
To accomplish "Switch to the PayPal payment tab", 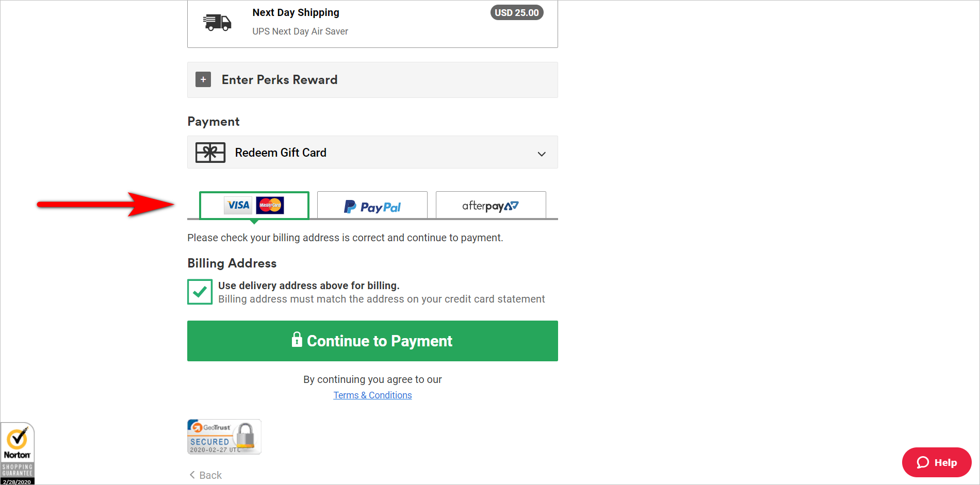I will (x=372, y=205).
